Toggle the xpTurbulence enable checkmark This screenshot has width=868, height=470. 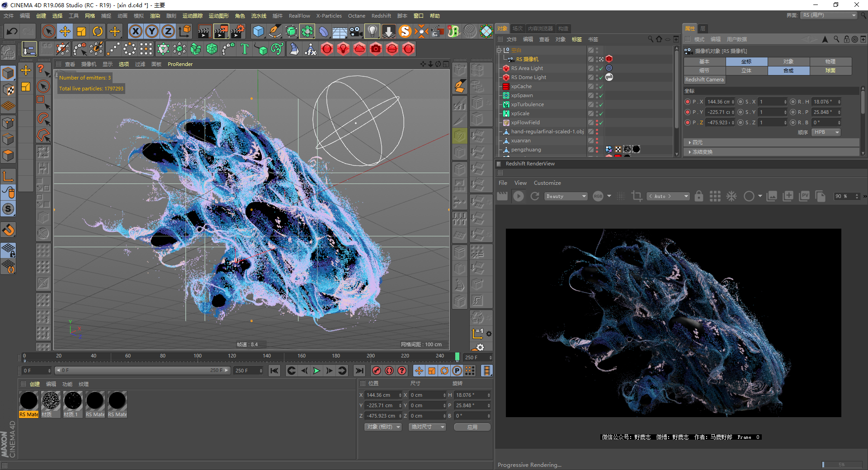601,104
